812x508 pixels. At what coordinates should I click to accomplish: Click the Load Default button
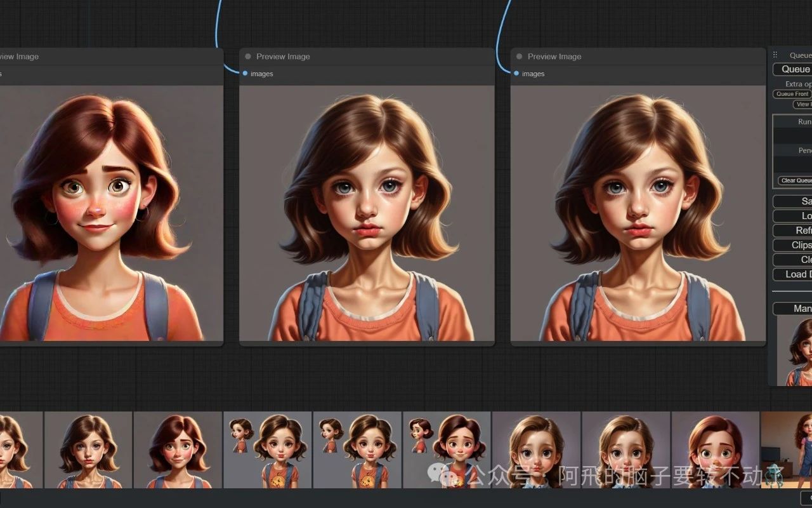coord(792,274)
